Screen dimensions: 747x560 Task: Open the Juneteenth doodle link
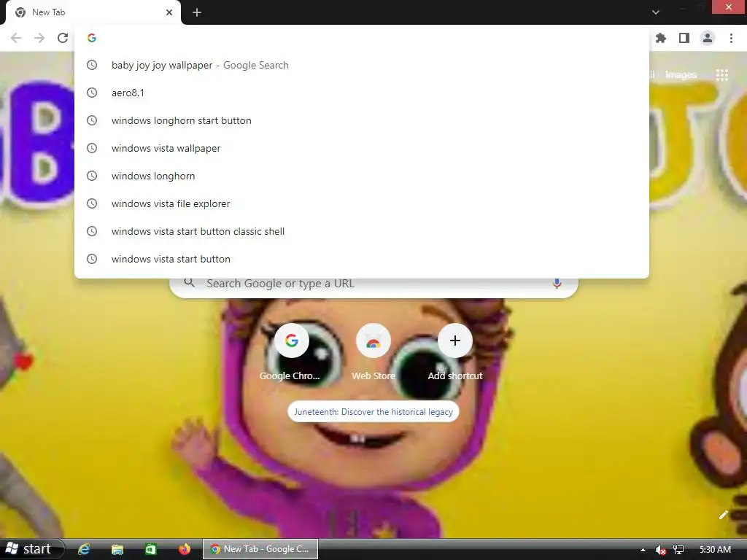coord(373,412)
